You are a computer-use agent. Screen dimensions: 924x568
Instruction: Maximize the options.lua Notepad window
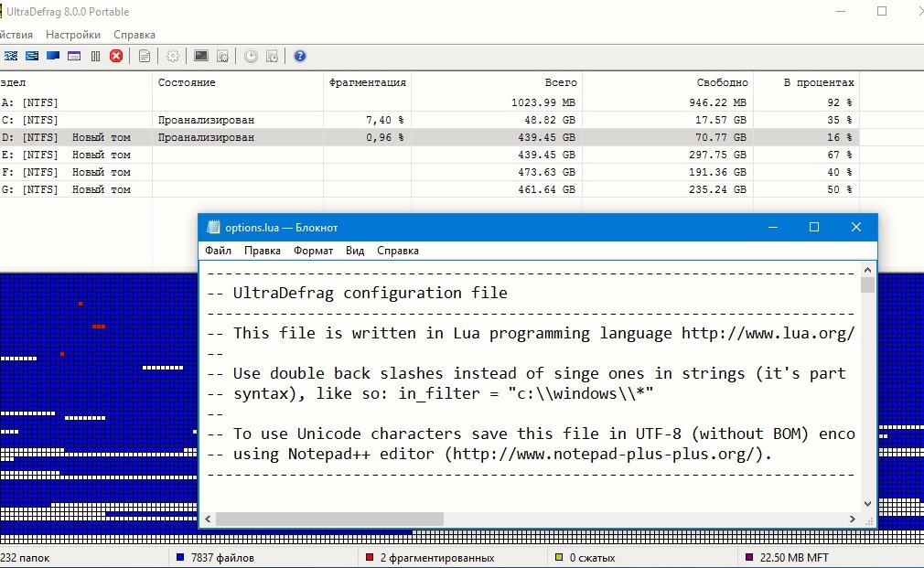[x=814, y=228]
